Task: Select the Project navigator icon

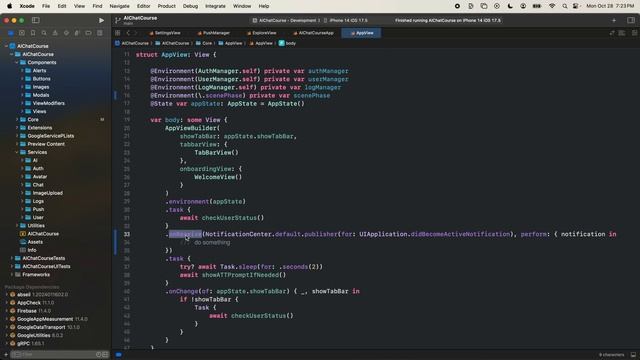Action: coord(11,33)
